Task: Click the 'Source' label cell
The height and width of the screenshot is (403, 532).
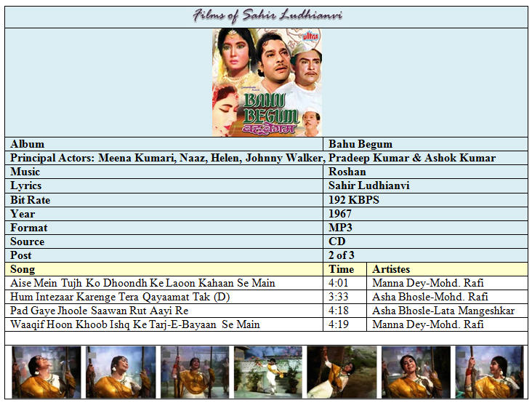Action: (x=164, y=242)
